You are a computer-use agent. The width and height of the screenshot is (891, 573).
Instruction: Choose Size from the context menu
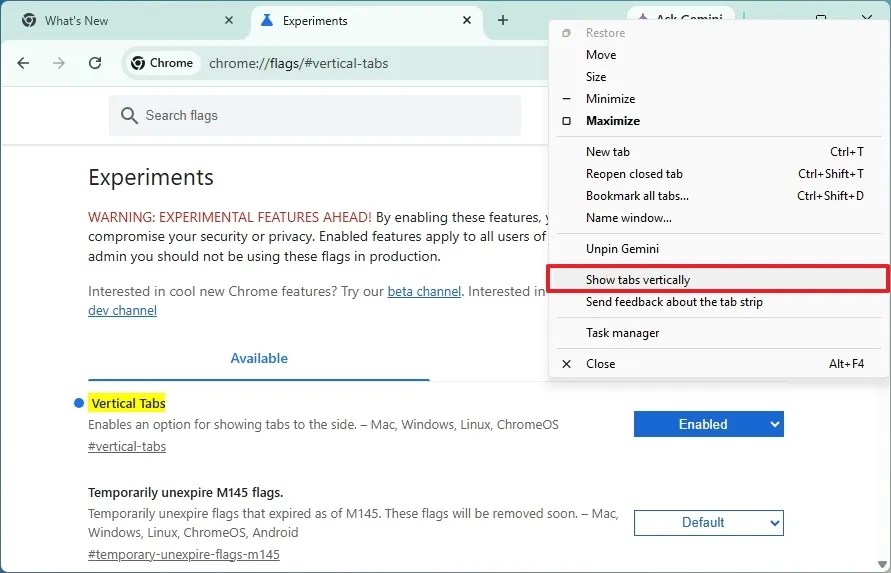718,77
